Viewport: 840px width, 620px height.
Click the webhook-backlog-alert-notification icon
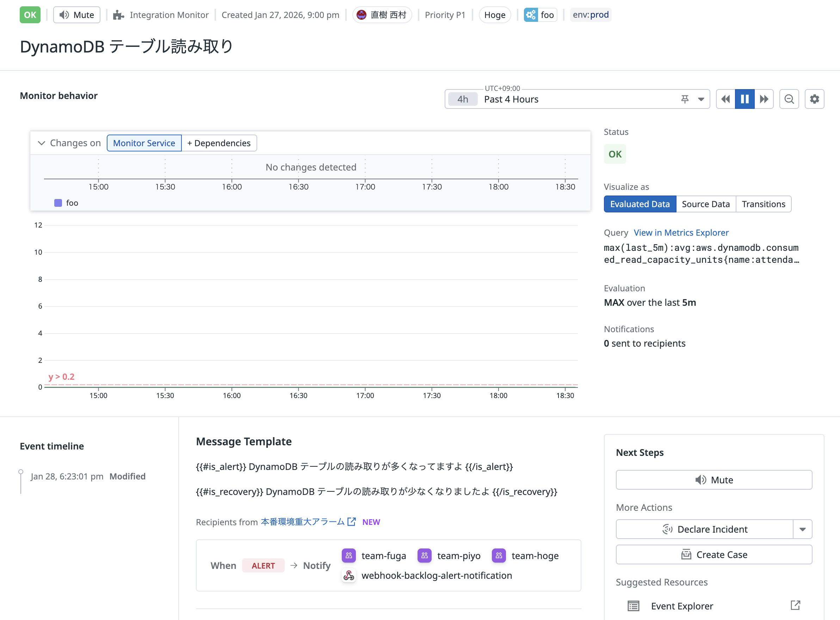point(348,575)
